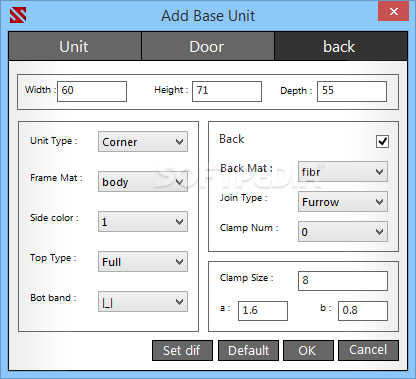Viewport: 416px width, 379px height.
Task: Open the back tab
Action: click(340, 46)
